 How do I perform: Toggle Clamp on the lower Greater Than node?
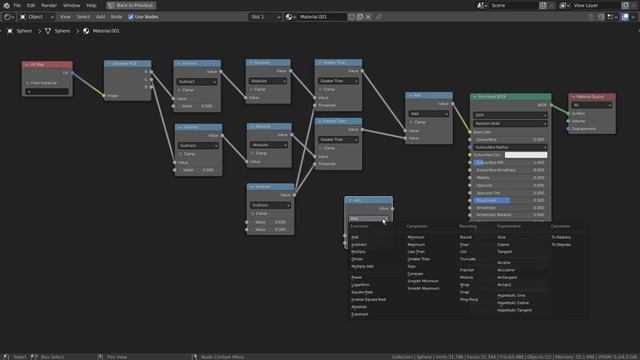tap(321, 148)
